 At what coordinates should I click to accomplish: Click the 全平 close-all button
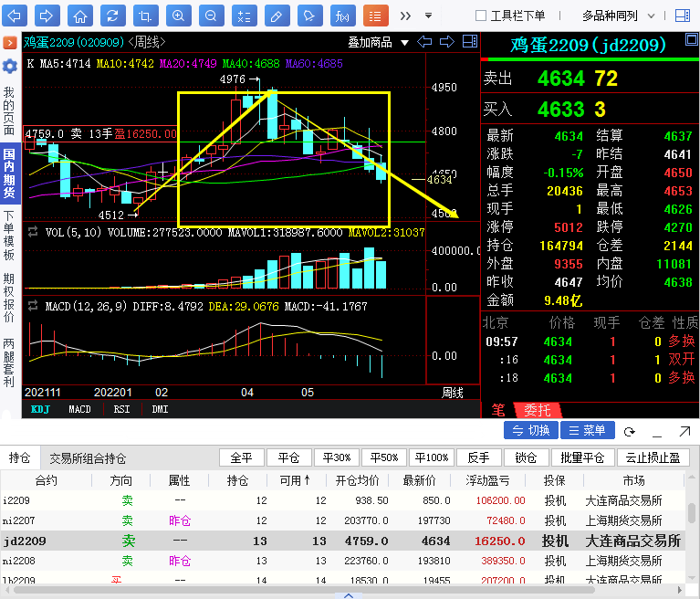241,457
